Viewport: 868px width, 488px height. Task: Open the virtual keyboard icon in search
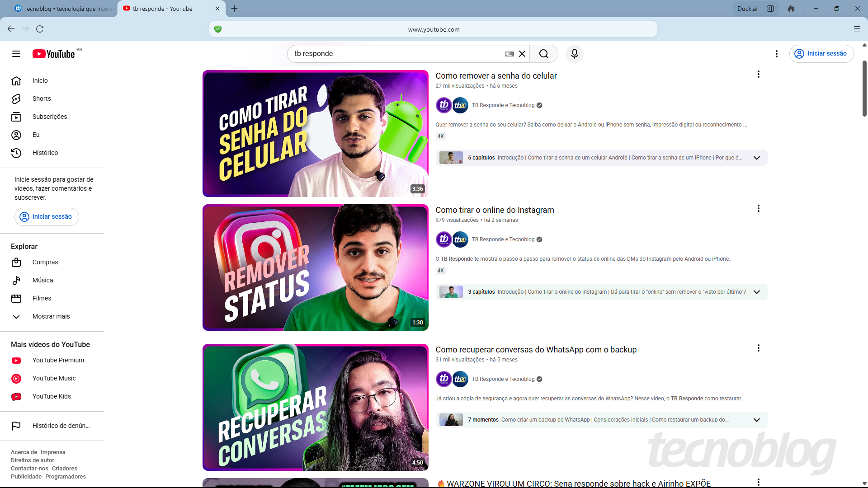coord(509,54)
